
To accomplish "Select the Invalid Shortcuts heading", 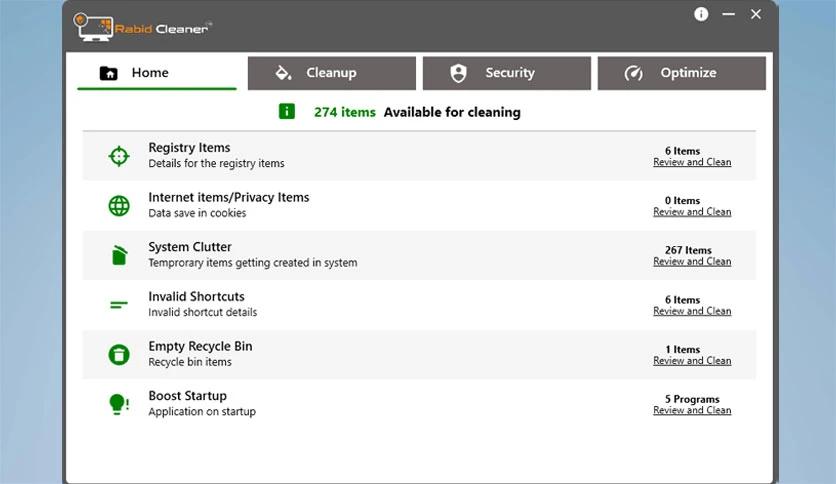I will [196, 296].
